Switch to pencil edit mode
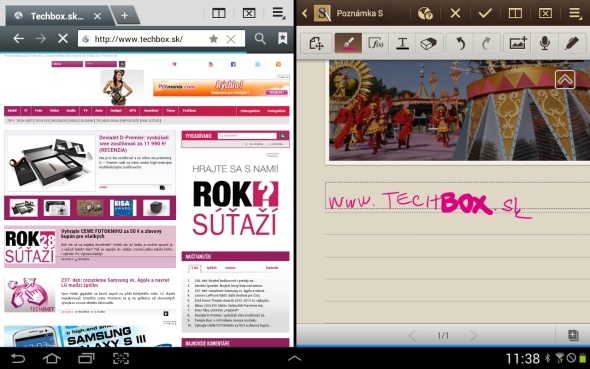 click(572, 43)
